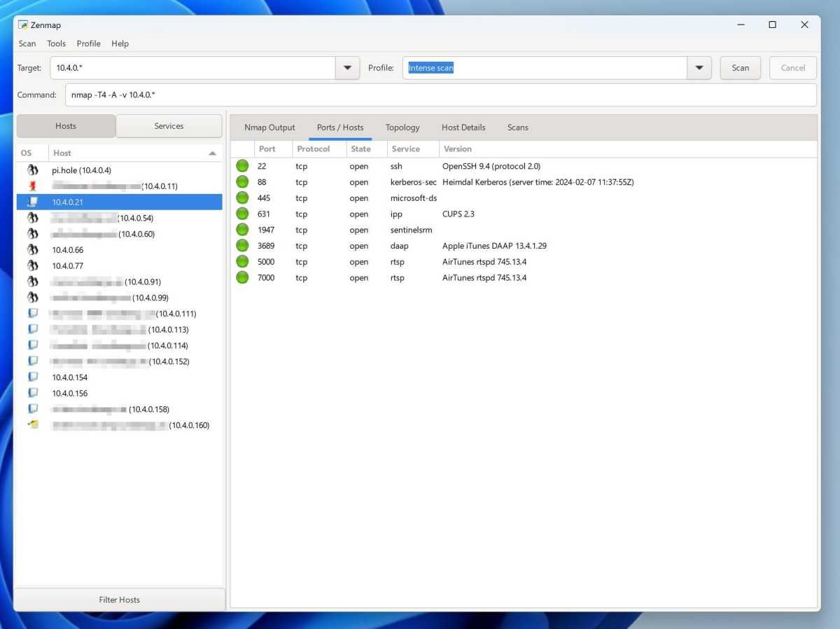
Task: Show the Hosts list view
Action: [x=66, y=126]
